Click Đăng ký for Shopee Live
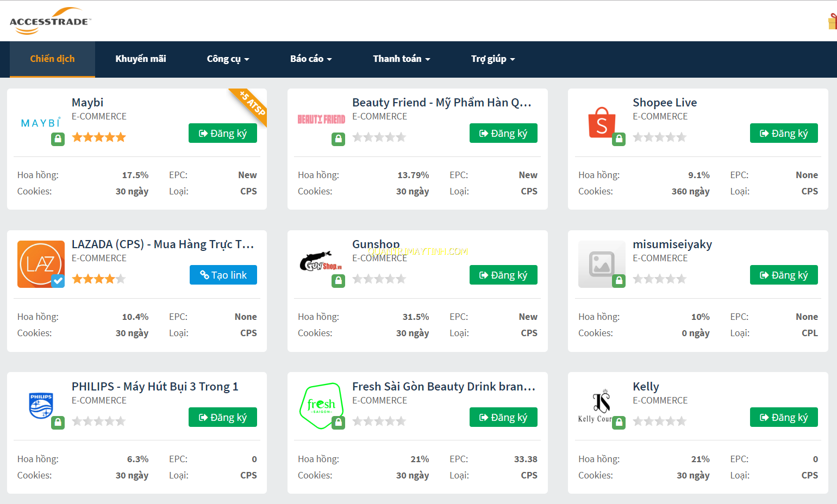The width and height of the screenshot is (837, 504). point(784,133)
